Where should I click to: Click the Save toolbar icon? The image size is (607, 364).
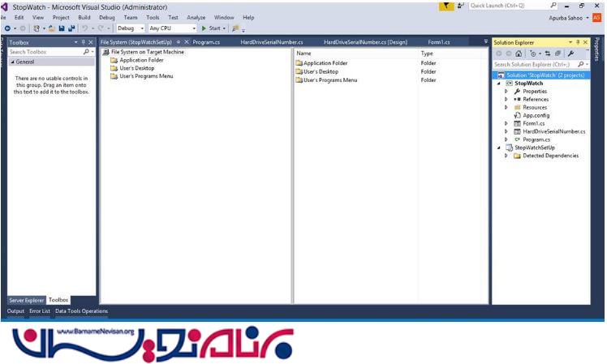click(x=62, y=28)
